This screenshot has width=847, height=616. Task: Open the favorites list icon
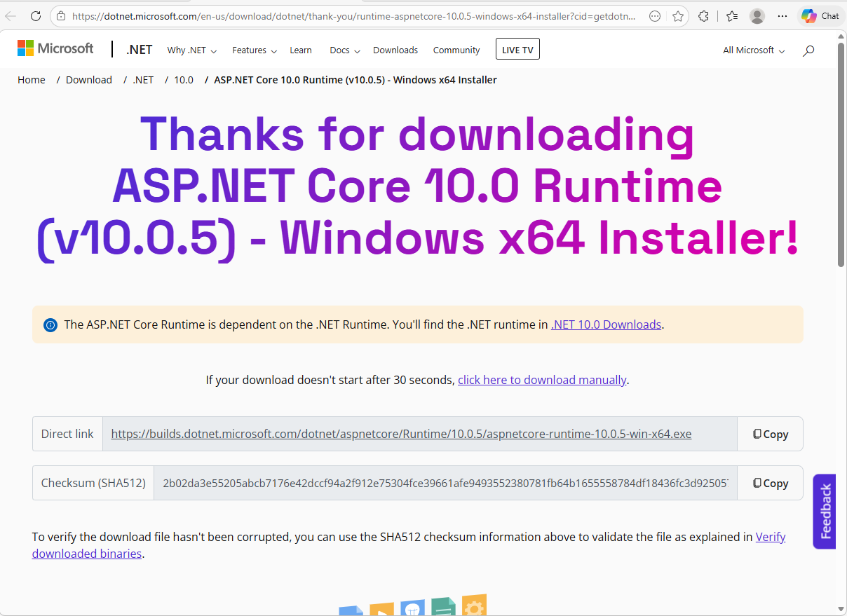[732, 15]
